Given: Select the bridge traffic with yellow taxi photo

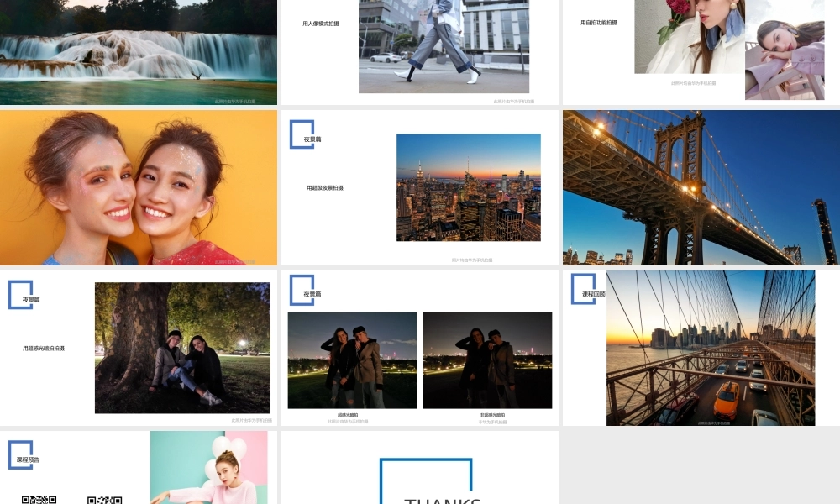Looking at the screenshot, I should coord(710,348).
